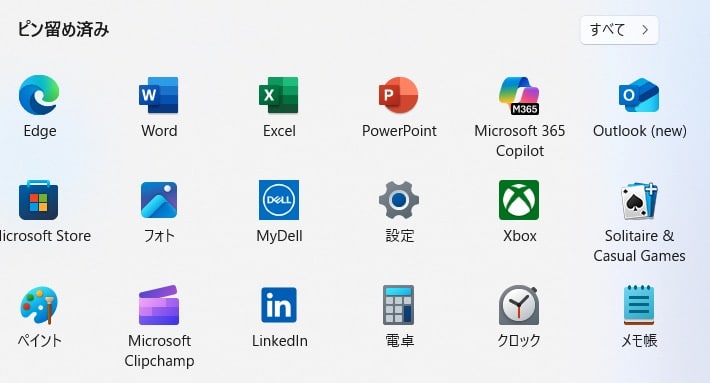This screenshot has width=710, height=383.
Task: Launch the Xbox app
Action: [519, 200]
